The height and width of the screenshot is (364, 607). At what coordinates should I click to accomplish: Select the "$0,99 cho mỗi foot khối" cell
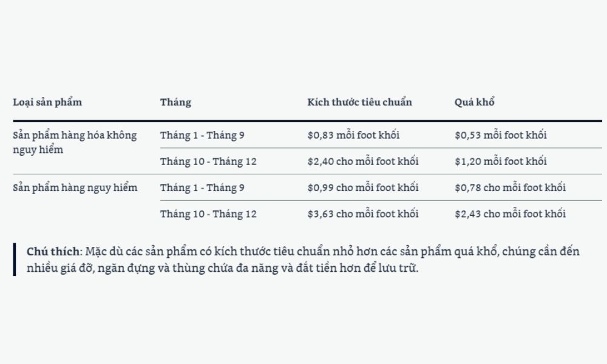click(362, 187)
